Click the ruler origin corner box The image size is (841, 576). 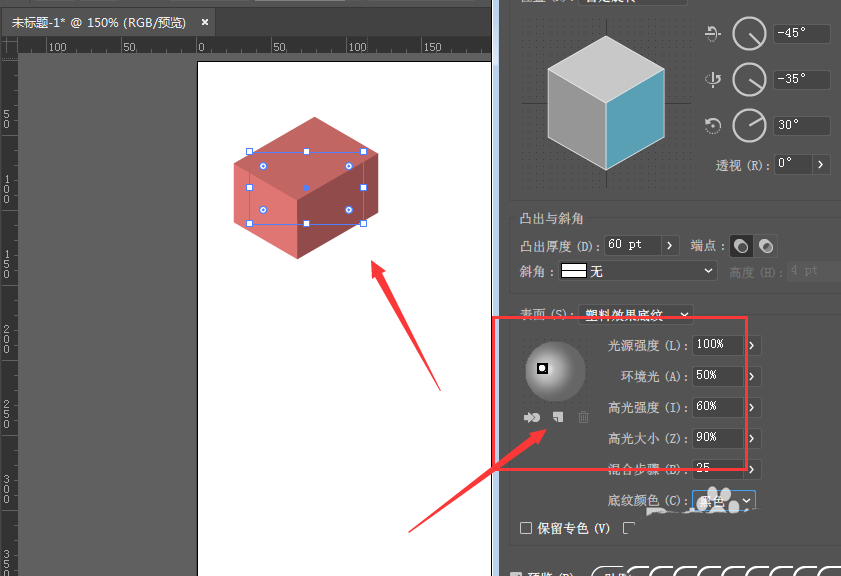(x=9, y=46)
